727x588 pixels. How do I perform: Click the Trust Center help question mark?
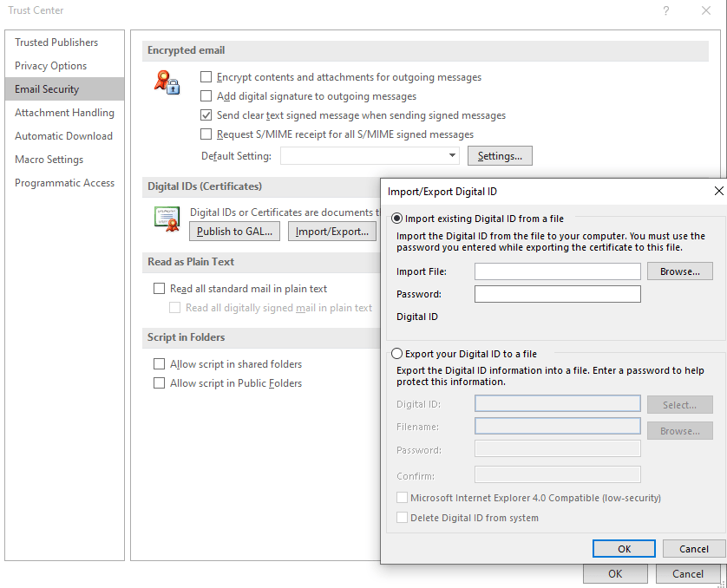tap(665, 10)
